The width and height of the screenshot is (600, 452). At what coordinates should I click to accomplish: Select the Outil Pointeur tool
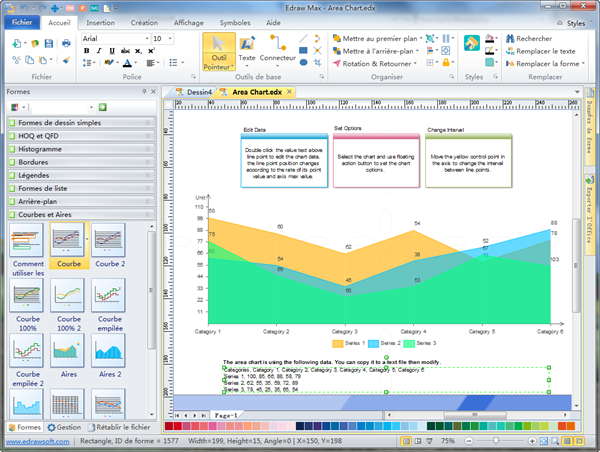(x=219, y=49)
